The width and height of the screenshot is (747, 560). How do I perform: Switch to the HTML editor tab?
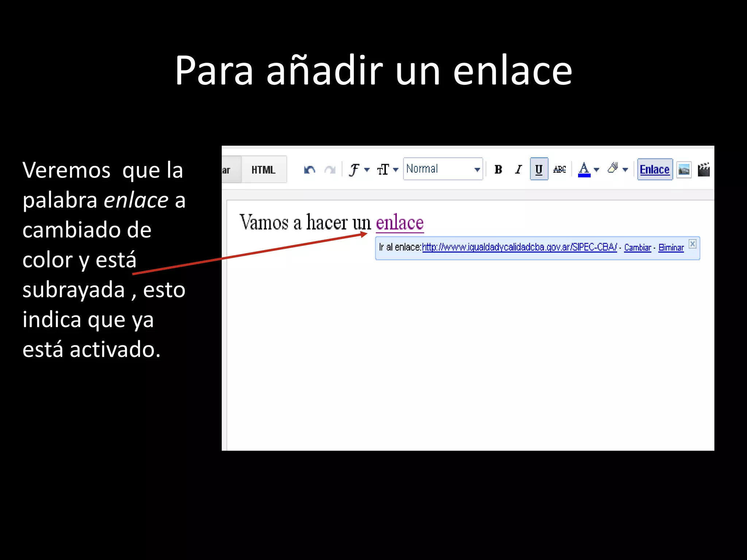pos(264,170)
